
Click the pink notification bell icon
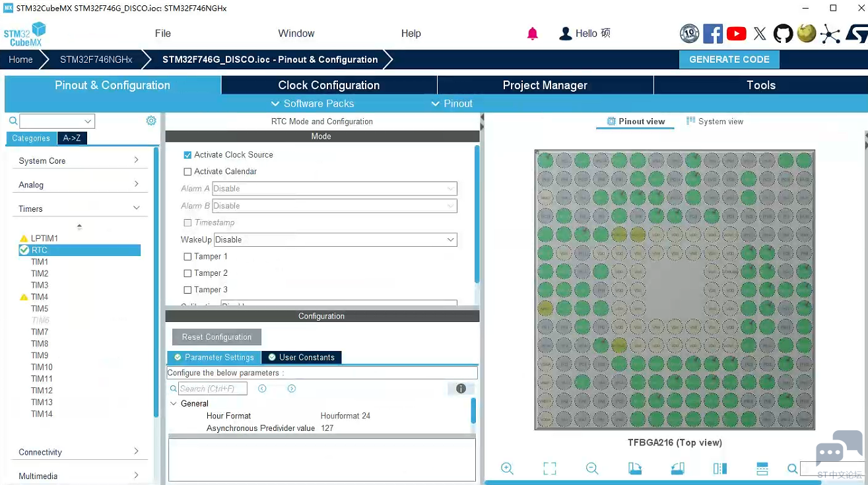[533, 34]
